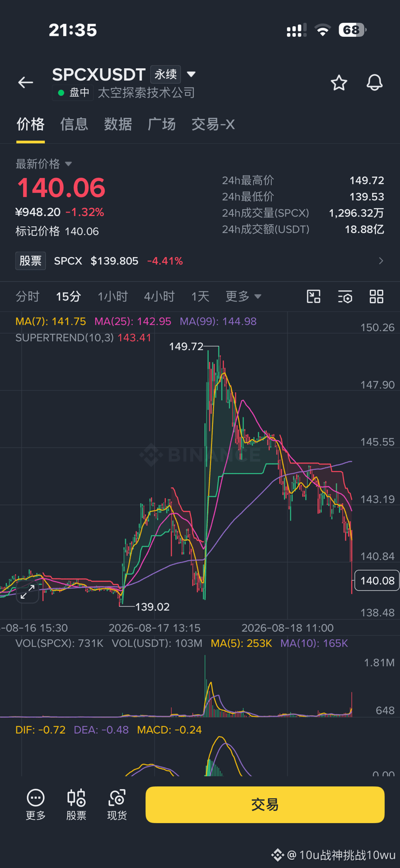Screen dimensions: 400x868
Task: Expand chart to fullscreen using the arrows icon
Action: (28, 592)
